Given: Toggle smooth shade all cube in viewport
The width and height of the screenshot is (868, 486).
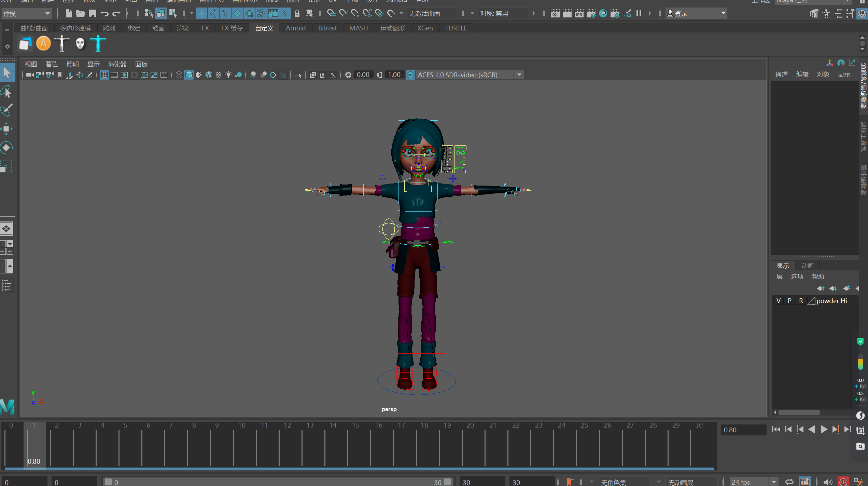Looking at the screenshot, I should click(x=189, y=75).
